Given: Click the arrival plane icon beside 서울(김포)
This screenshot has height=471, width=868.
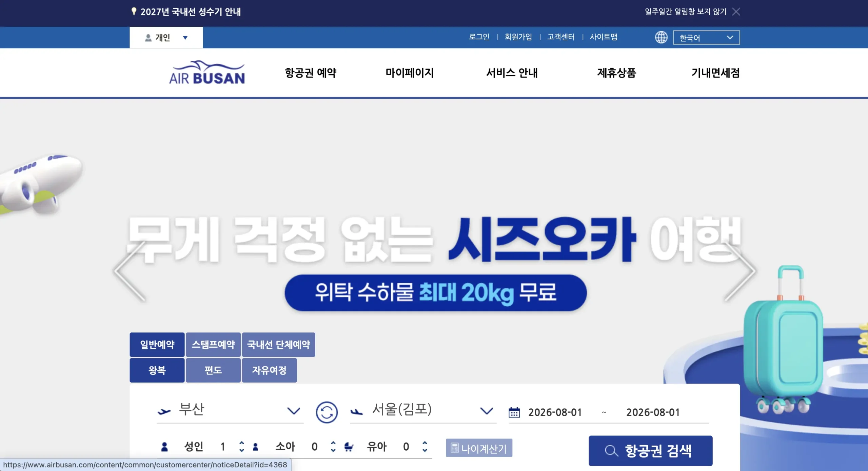Looking at the screenshot, I should [x=357, y=412].
